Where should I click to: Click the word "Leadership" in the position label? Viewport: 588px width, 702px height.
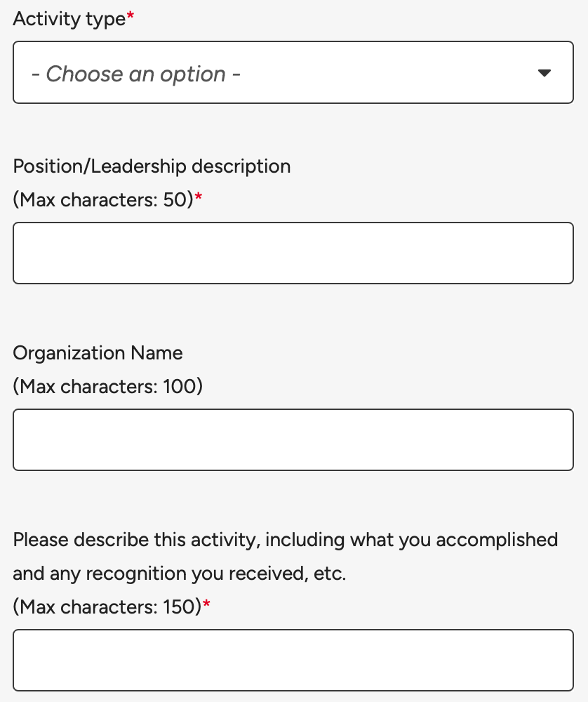coord(138,166)
